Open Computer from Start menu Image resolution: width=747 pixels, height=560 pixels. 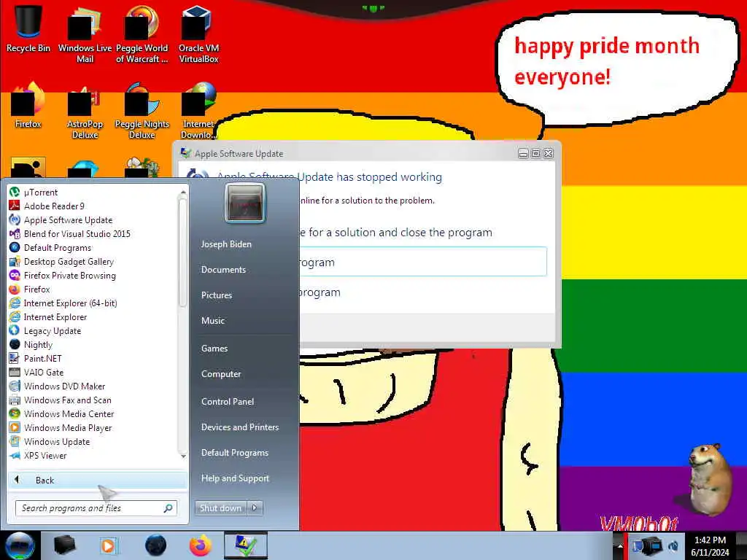coord(221,374)
